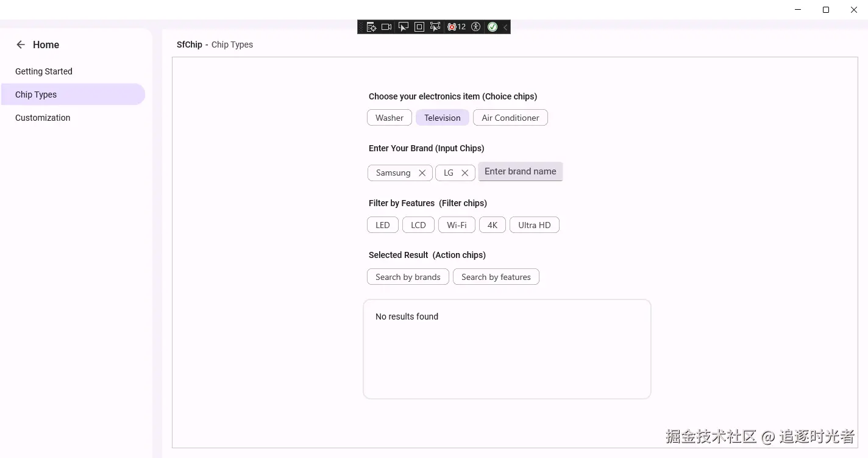Image resolution: width=868 pixels, height=458 pixels.
Task: Select Chip Types in sidebar
Action: click(73, 95)
